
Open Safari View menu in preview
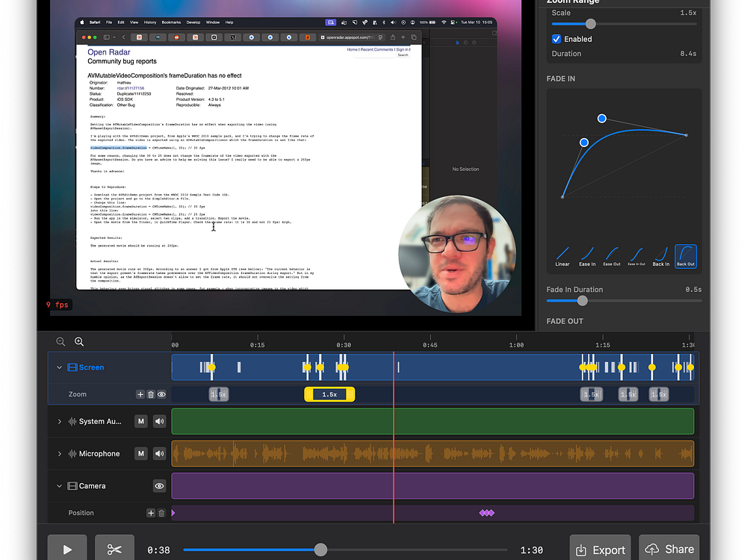point(134,22)
